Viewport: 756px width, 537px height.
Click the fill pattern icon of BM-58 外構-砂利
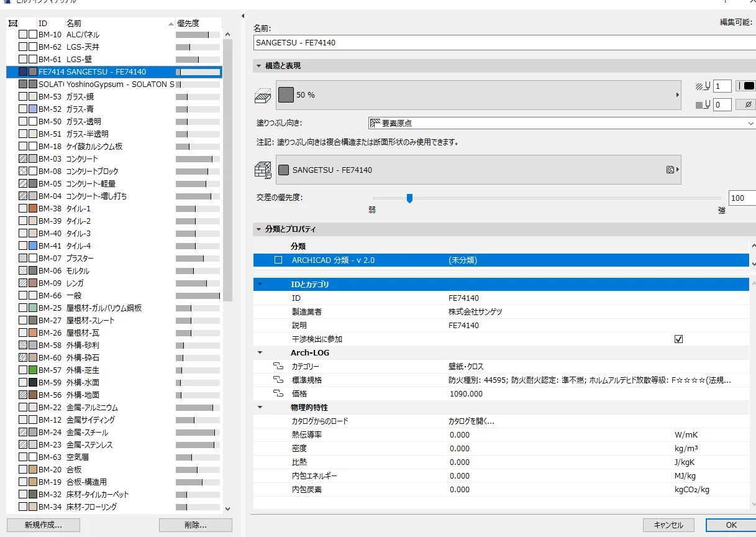coord(23,346)
